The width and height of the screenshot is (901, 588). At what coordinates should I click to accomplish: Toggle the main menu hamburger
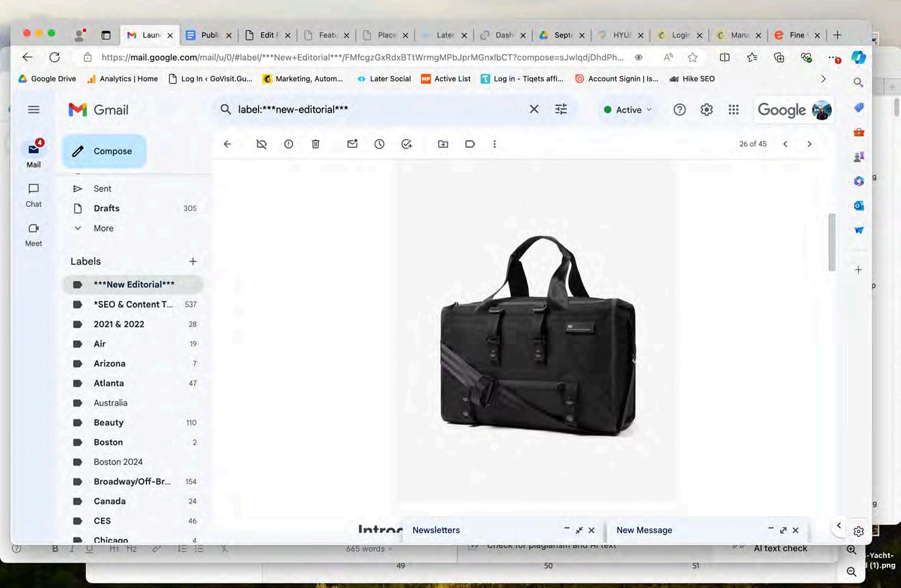pyautogui.click(x=34, y=110)
